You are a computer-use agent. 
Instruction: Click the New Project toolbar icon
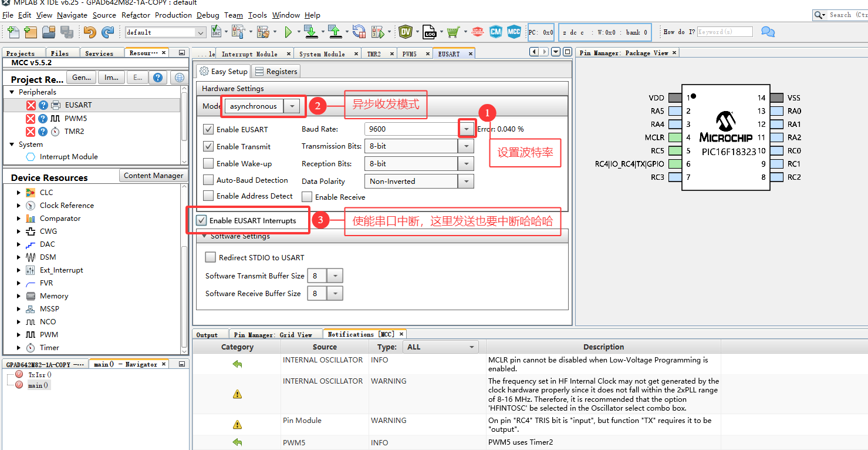click(30, 32)
